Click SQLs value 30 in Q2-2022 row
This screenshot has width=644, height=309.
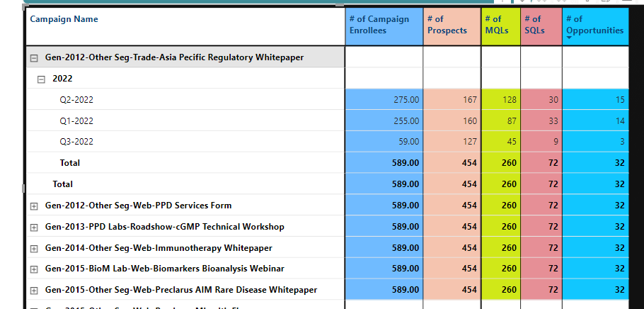pos(553,99)
